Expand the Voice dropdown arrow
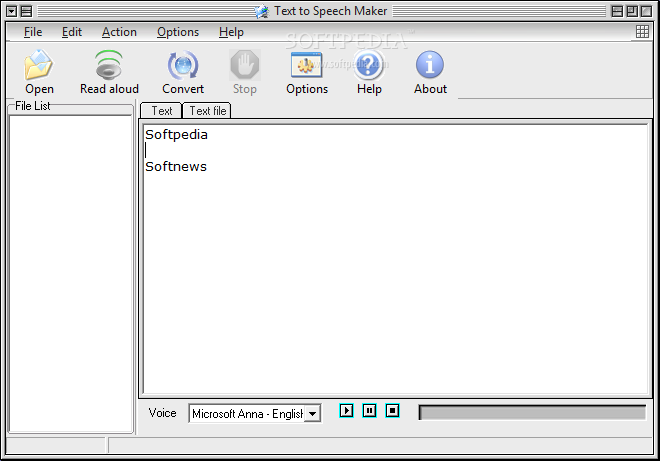Image resolution: width=660 pixels, height=461 pixels. [x=312, y=414]
